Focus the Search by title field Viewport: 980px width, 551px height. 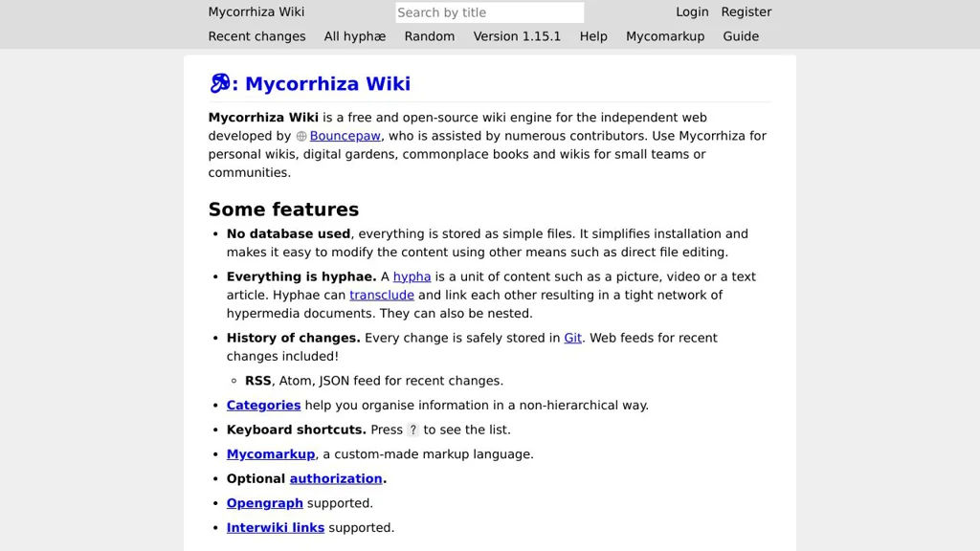click(489, 12)
